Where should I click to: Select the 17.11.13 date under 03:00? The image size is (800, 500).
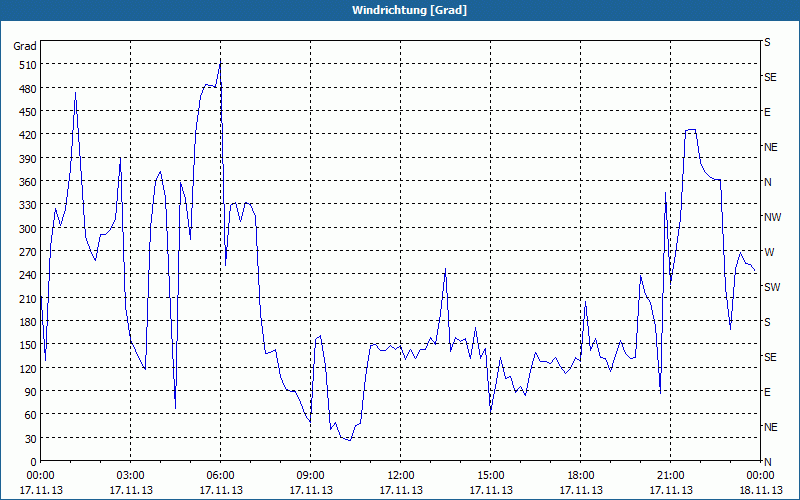tap(131, 490)
